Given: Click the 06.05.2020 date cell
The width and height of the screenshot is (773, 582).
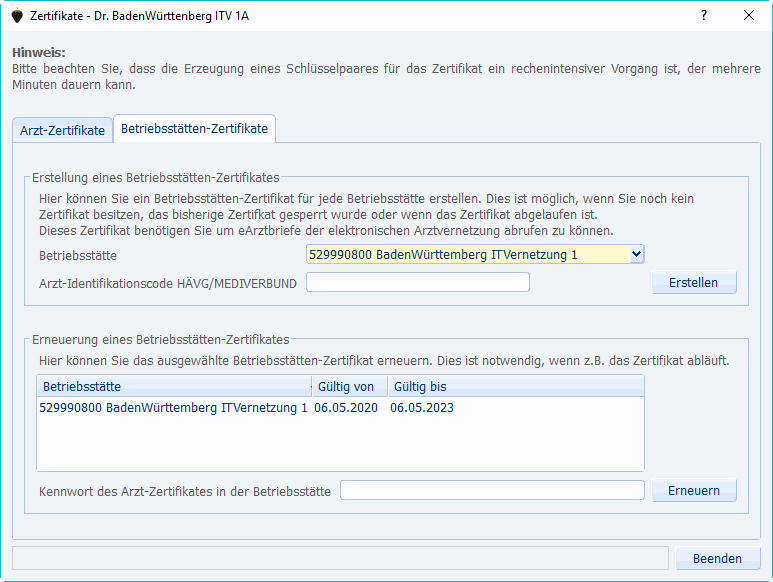Looking at the screenshot, I should pos(346,408).
